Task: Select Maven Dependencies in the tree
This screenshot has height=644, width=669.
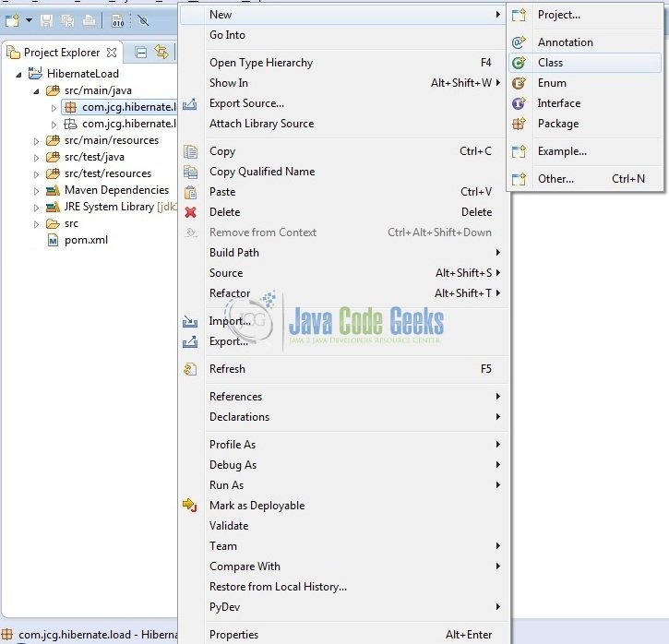Action: coord(116,190)
